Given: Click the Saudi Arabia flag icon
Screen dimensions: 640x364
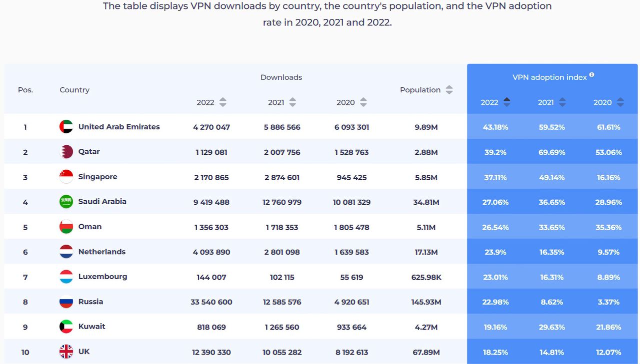Looking at the screenshot, I should [66, 202].
